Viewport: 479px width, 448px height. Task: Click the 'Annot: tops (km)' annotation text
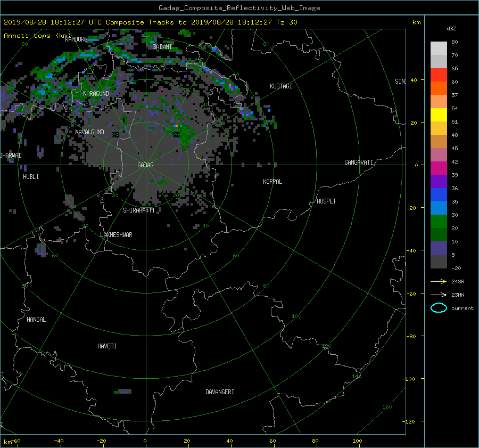[x=37, y=36]
